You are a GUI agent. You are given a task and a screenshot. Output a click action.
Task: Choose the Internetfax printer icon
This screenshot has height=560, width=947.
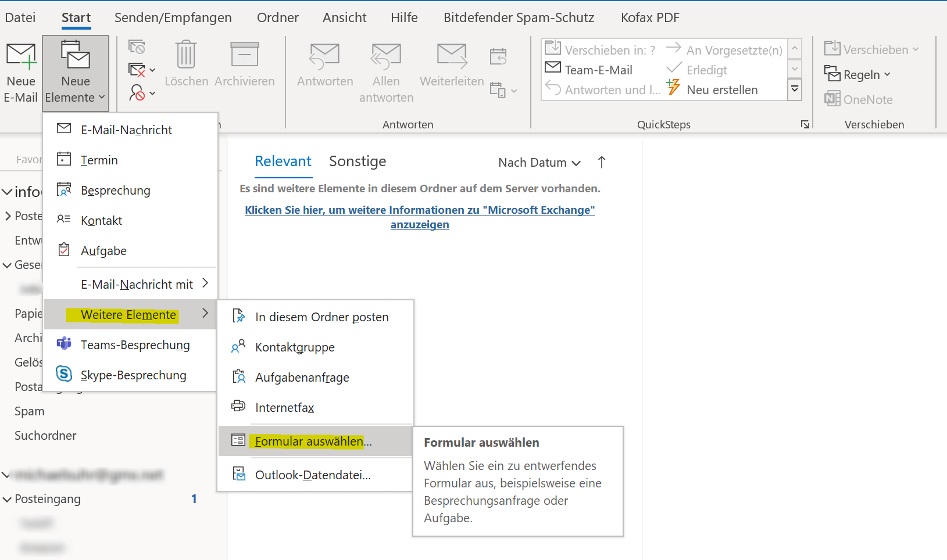click(238, 406)
